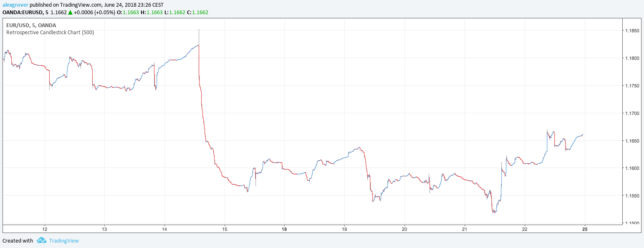Click the open price value O:1.1663

click(x=128, y=12)
